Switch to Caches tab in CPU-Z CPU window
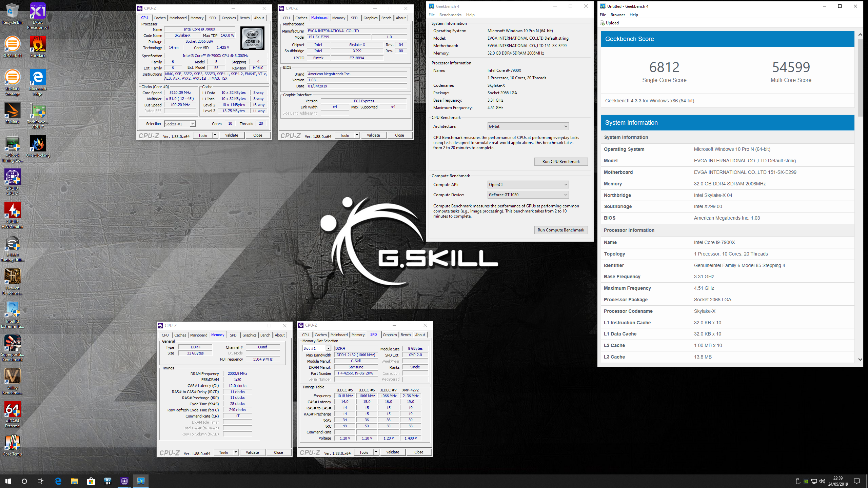This screenshot has height=488, width=868. coord(159,18)
